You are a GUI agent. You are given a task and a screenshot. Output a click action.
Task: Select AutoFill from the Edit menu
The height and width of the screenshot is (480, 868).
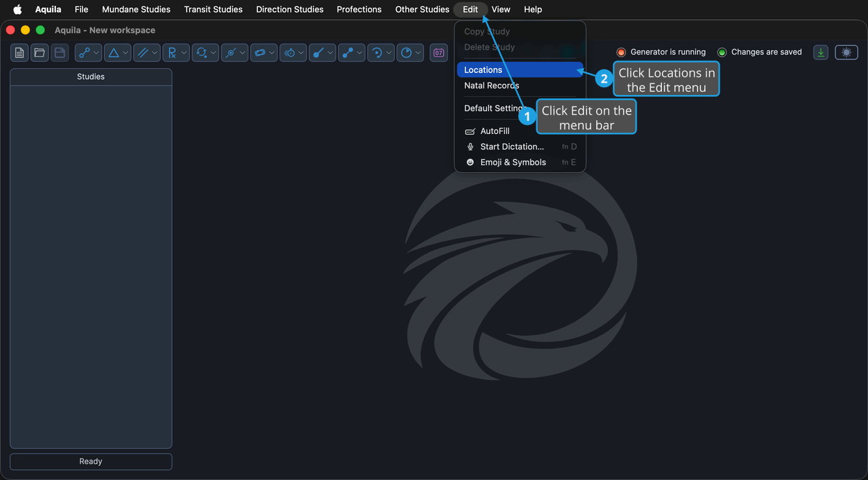click(x=520, y=131)
